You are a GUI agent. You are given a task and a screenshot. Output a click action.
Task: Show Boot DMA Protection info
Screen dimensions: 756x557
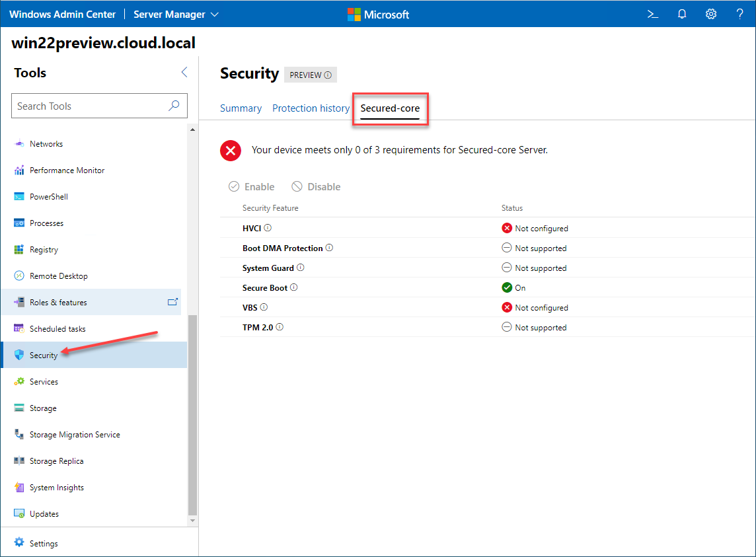point(329,247)
